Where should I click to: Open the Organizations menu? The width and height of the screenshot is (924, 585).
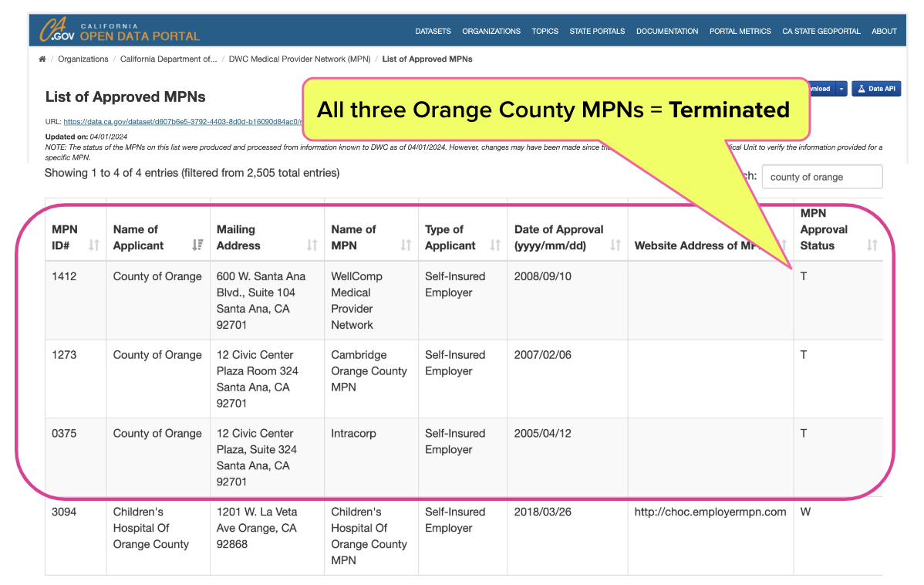coord(491,31)
